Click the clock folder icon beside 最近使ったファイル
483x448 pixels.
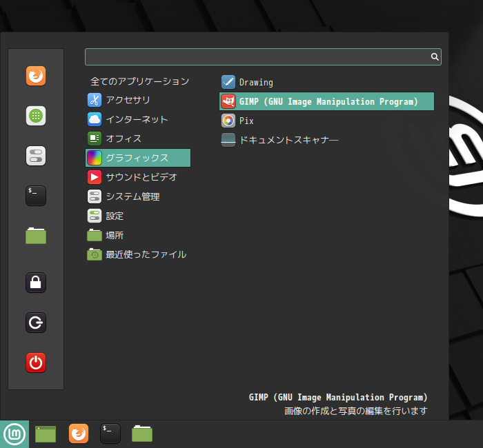point(95,254)
